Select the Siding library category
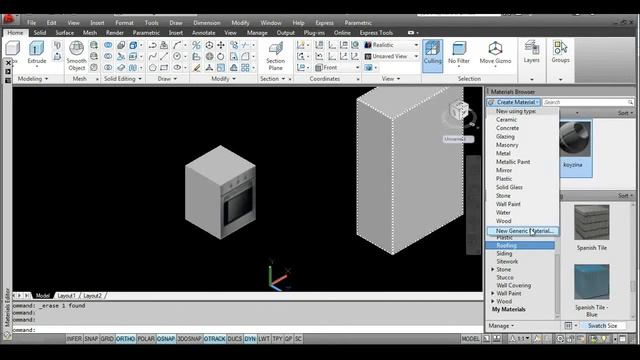The width and height of the screenshot is (640, 360). [x=504, y=253]
